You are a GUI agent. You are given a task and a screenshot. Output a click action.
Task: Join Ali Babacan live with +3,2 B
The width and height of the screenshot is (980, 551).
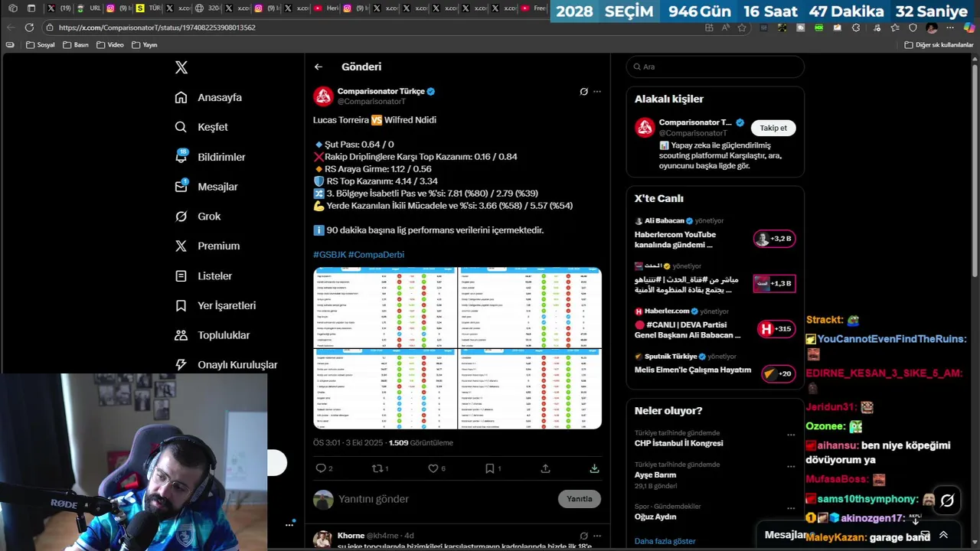tap(774, 239)
